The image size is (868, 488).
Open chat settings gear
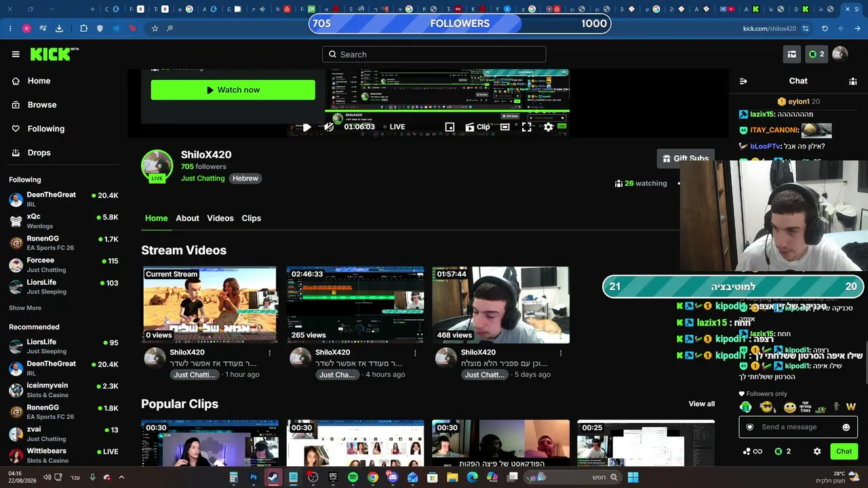[817, 451]
